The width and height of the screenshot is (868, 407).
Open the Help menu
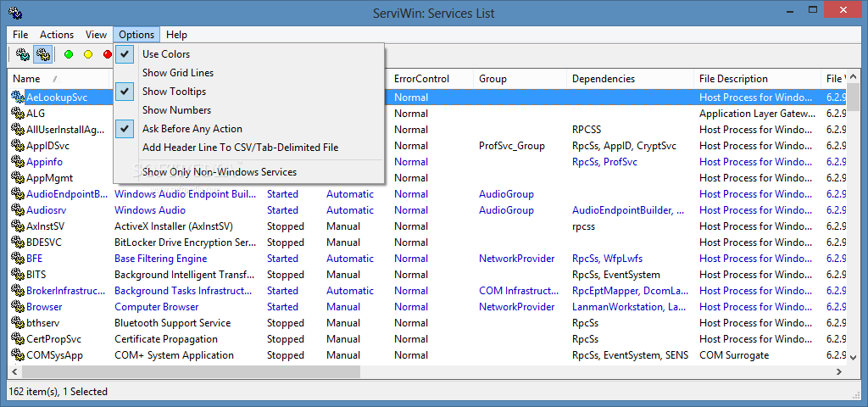click(x=176, y=34)
